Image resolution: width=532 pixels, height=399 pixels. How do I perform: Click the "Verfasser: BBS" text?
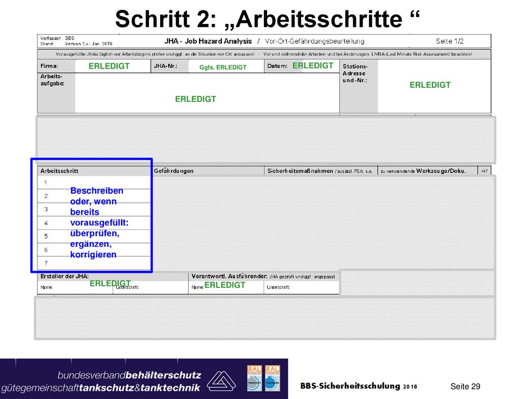pos(57,38)
